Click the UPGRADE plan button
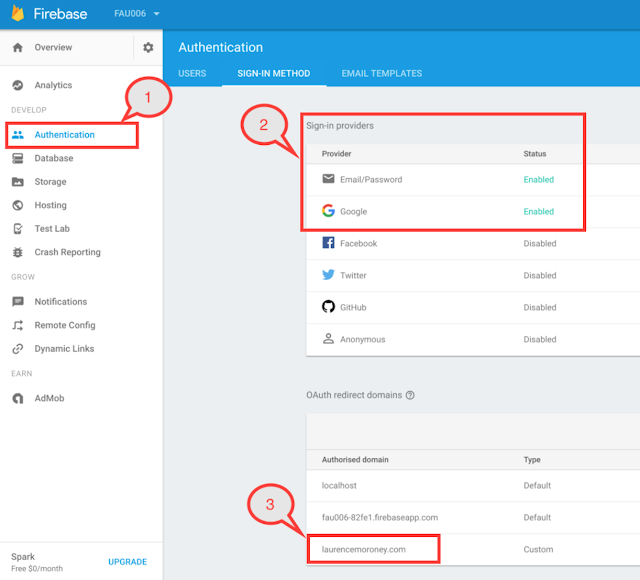Screen dimensions: 640x580 (127, 562)
